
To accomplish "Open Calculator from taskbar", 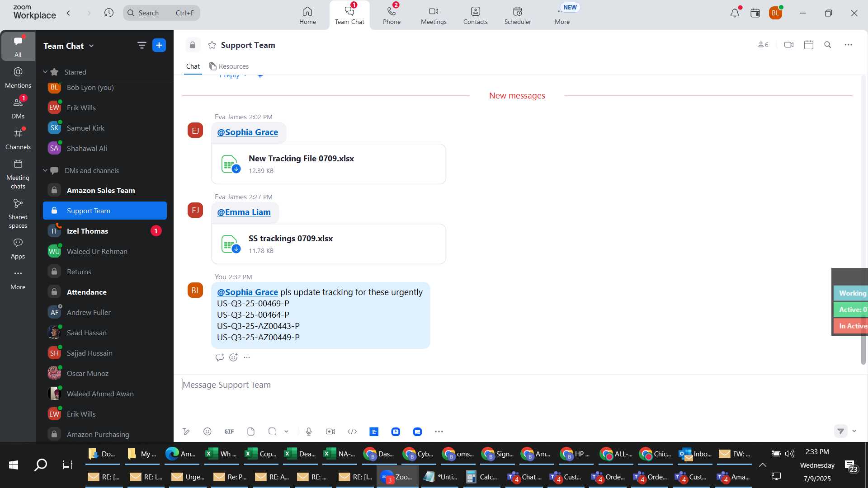I will [x=482, y=477].
